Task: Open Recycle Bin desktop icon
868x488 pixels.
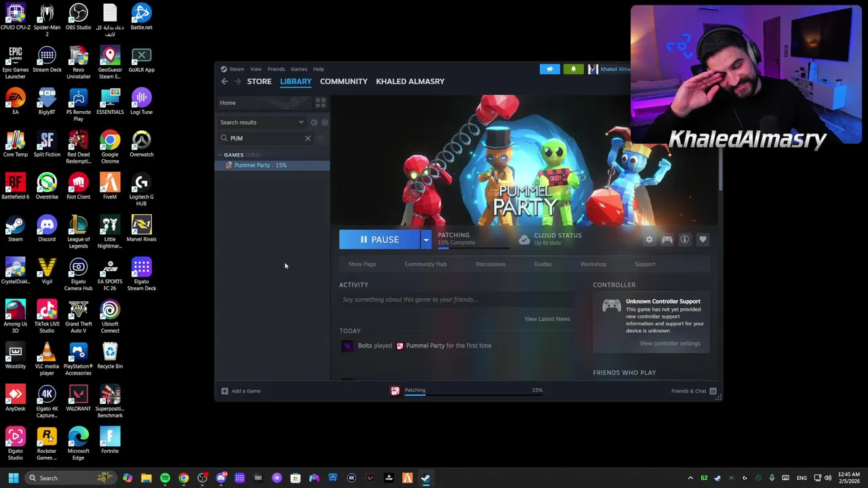Action: click(x=110, y=356)
